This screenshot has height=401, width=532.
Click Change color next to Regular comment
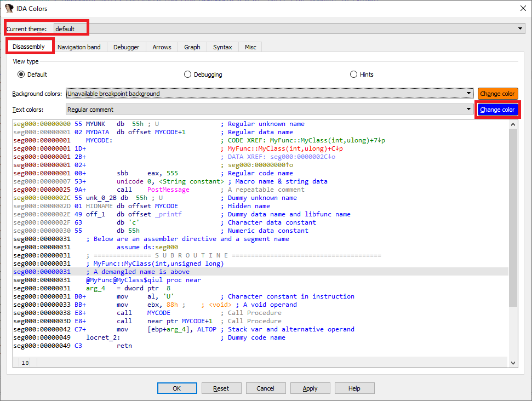497,109
